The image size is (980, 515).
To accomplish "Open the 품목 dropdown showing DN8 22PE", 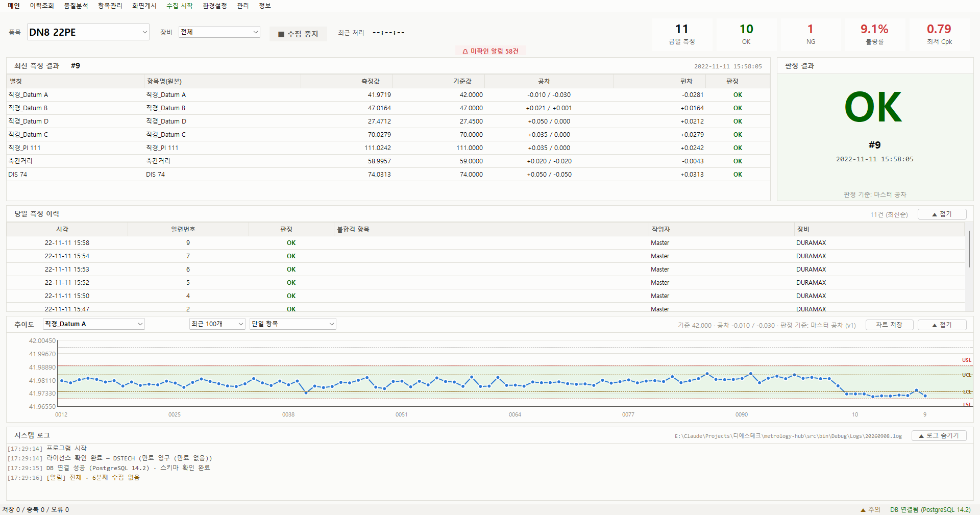I will [x=88, y=32].
